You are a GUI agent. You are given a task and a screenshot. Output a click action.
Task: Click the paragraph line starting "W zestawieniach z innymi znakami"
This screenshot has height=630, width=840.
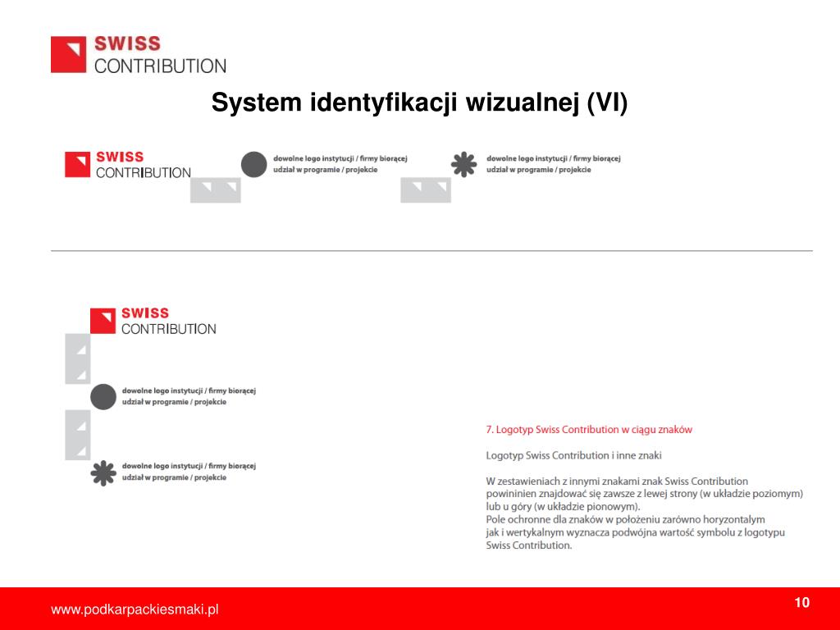617,481
